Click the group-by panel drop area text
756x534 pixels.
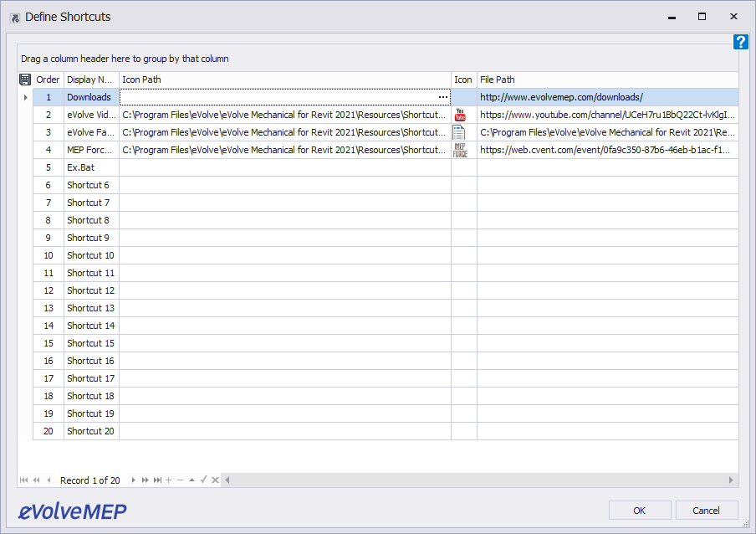click(x=125, y=59)
